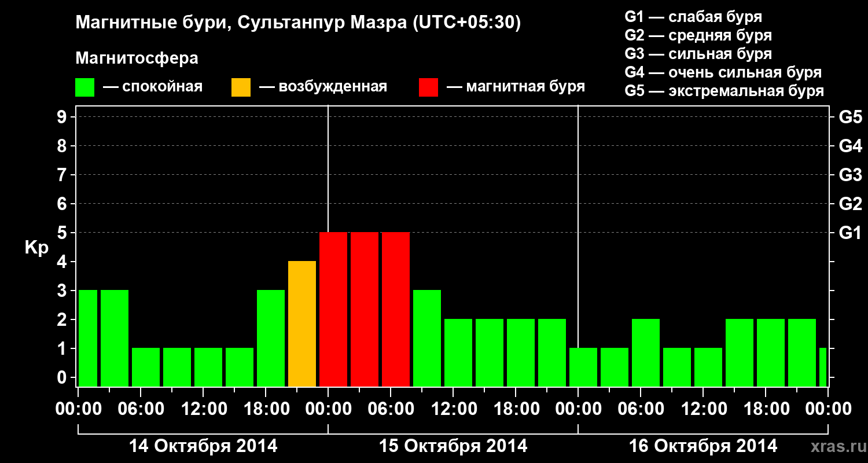Click the 'G4 — очень сильная буря' legend line
Viewport: 868px width, 463px height.
pyautogui.click(x=723, y=72)
